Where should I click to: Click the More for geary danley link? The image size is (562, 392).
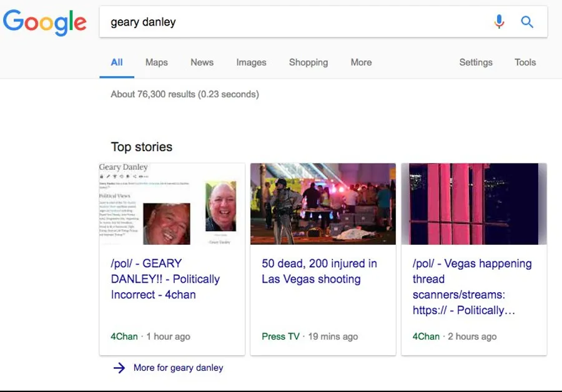(x=179, y=368)
